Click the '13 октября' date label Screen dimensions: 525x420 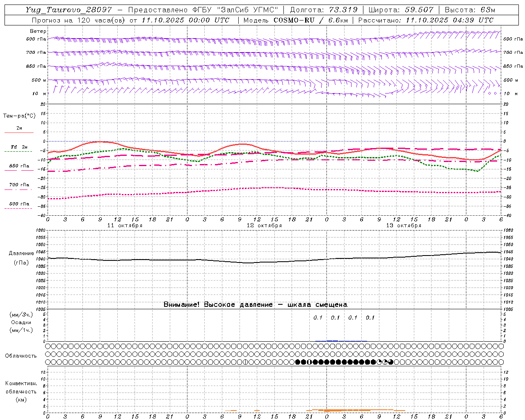pyautogui.click(x=404, y=226)
